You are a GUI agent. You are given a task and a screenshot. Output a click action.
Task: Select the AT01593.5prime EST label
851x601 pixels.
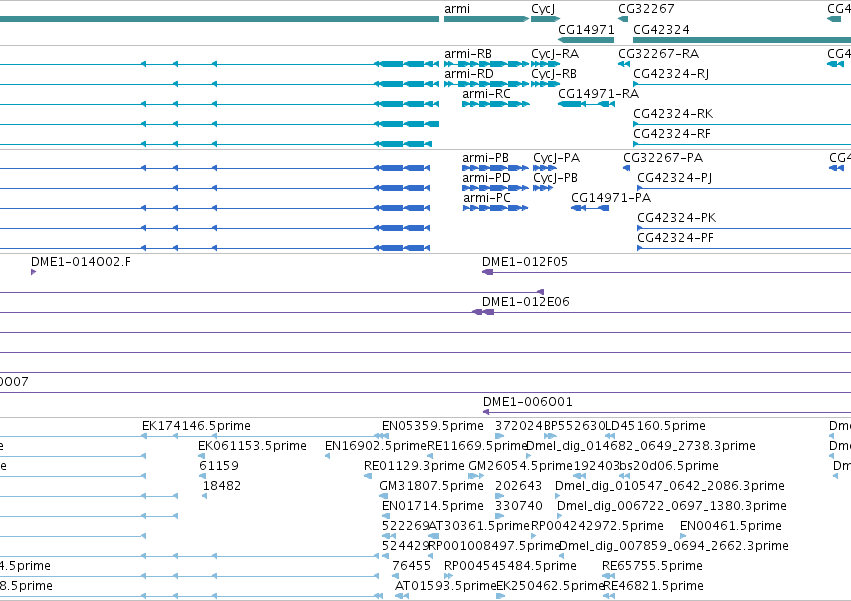click(446, 587)
